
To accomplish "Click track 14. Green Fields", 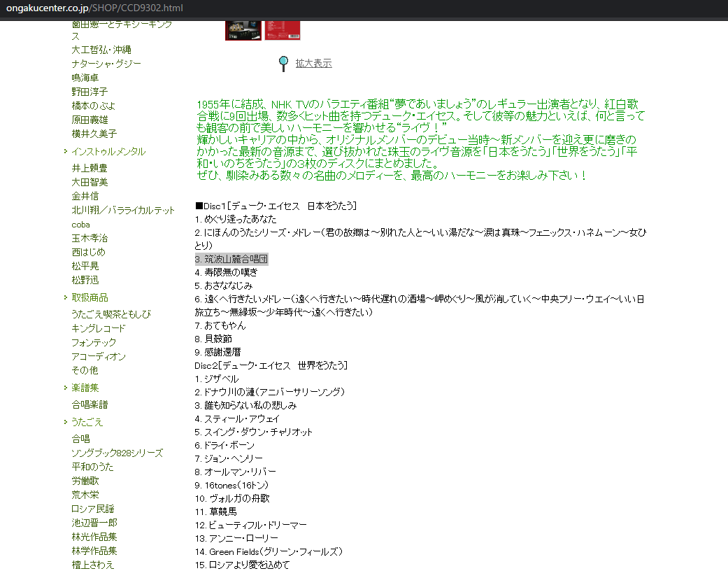I will click(269, 551).
